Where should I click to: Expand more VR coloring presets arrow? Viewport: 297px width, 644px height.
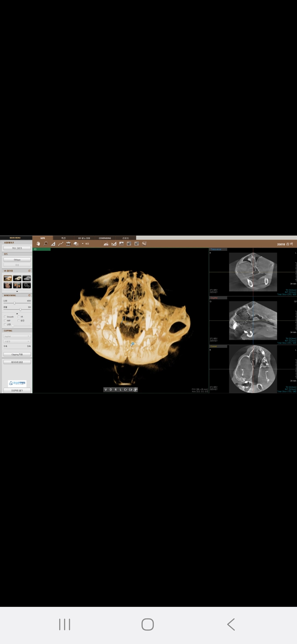point(17,291)
